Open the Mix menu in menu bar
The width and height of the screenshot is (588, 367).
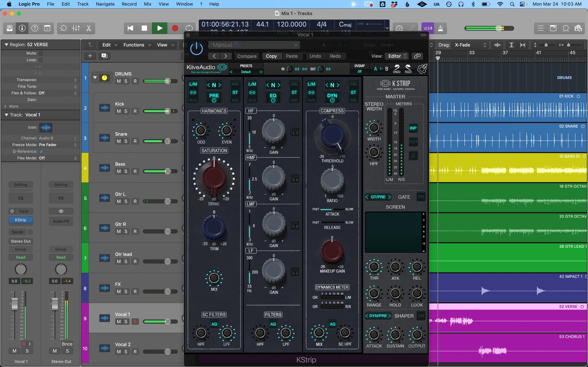pyautogui.click(x=147, y=4)
